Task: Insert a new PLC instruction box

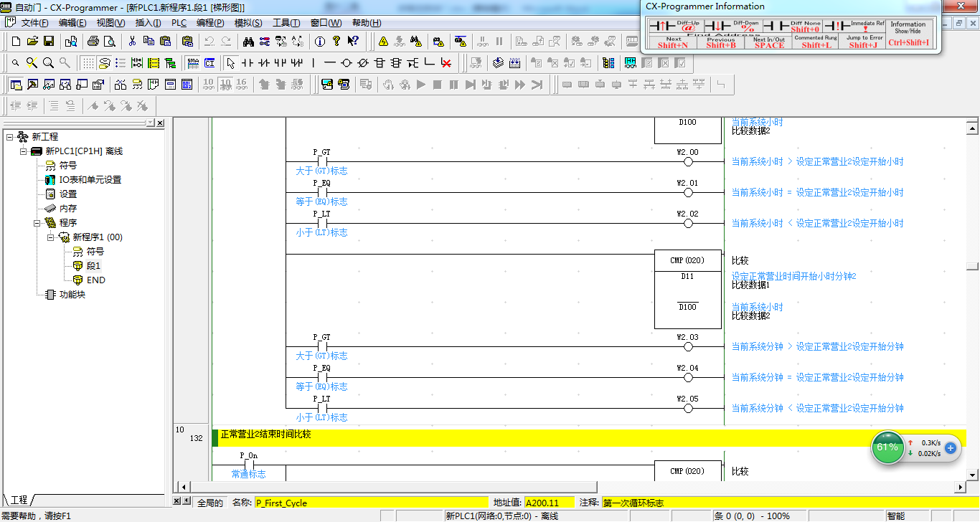Action: pyautogui.click(x=380, y=62)
